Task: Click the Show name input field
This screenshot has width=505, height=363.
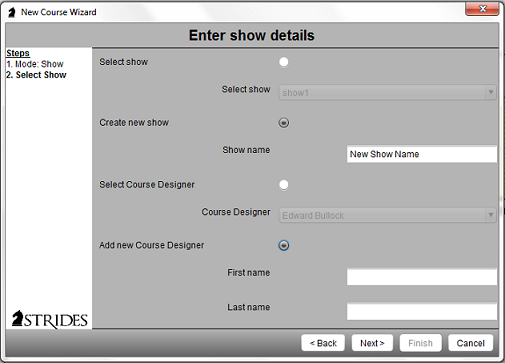Action: [x=422, y=154]
